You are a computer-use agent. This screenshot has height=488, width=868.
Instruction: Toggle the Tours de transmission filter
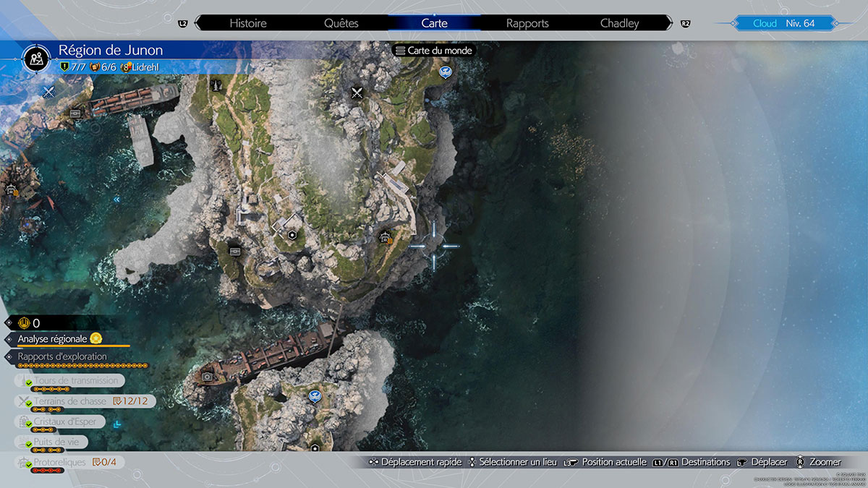pos(75,380)
